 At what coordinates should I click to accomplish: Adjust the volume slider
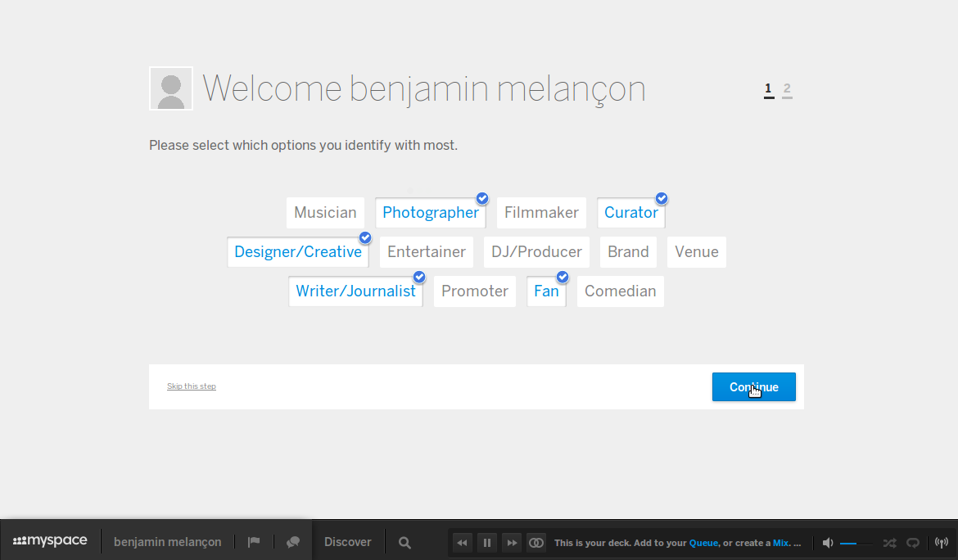click(856, 543)
